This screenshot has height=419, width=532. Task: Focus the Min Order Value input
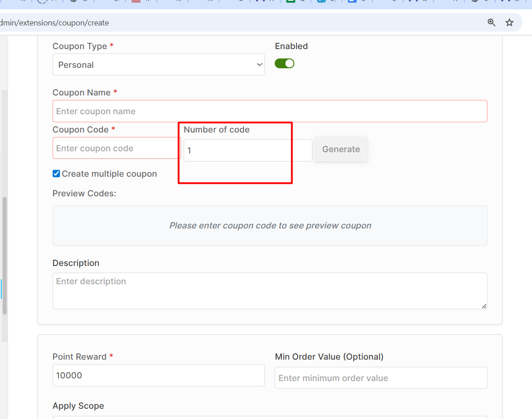(x=380, y=378)
